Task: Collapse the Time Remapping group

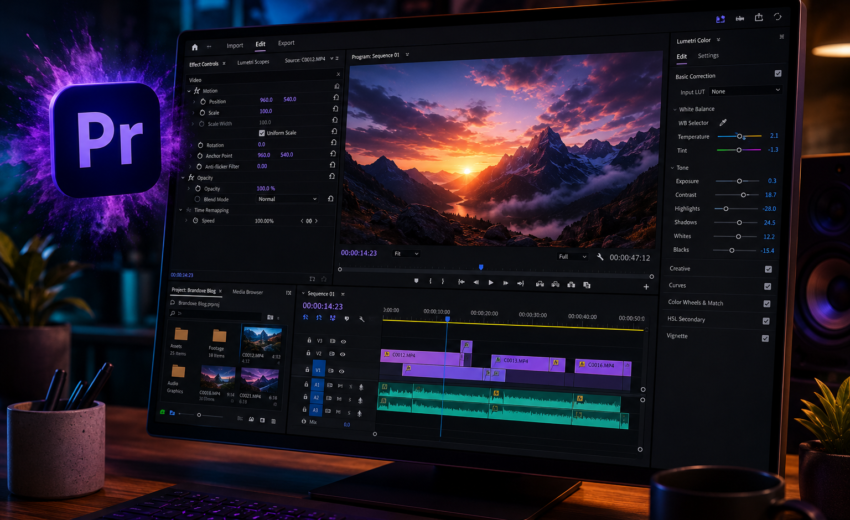Action: click(x=181, y=210)
